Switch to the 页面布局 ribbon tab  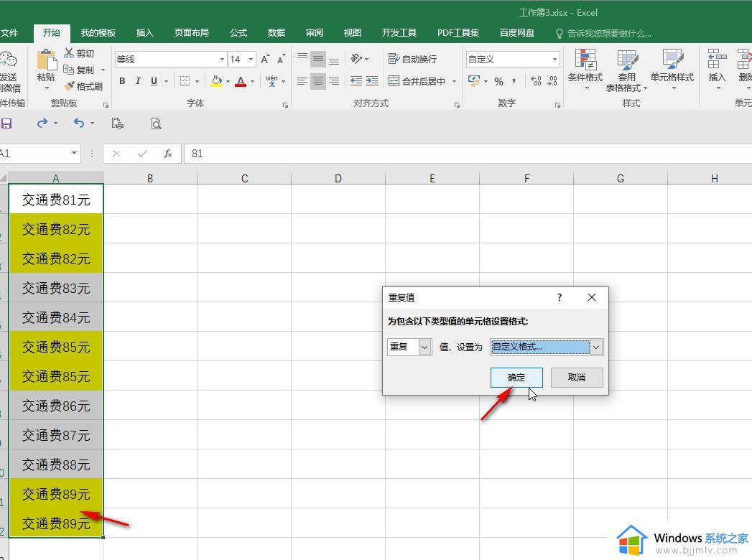191,32
